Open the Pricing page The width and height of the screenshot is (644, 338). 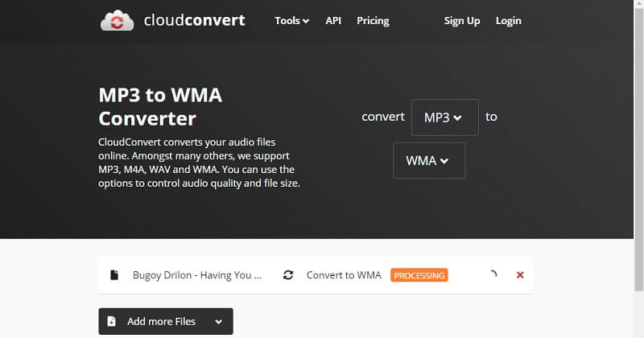[372, 21]
